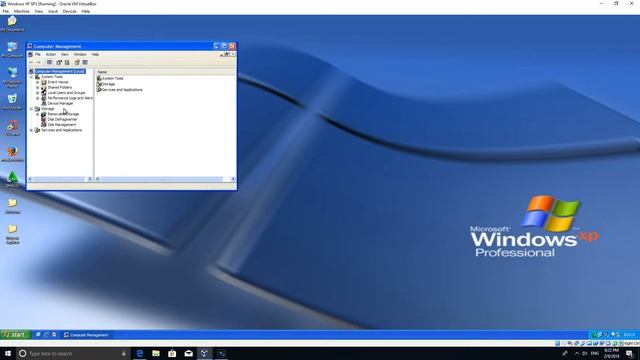The image size is (640, 360).
Task: Click the Export List toolbar icon
Action: 67,62
